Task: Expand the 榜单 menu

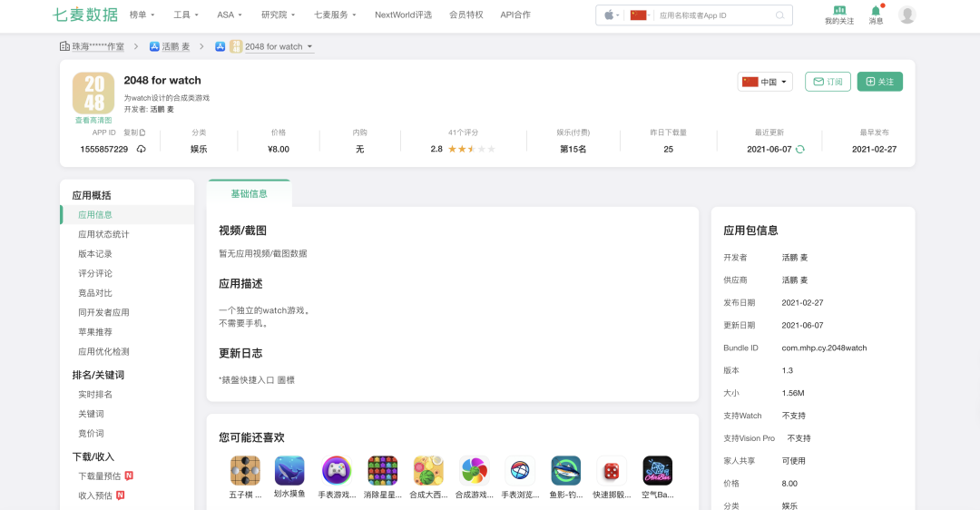Action: [x=142, y=15]
